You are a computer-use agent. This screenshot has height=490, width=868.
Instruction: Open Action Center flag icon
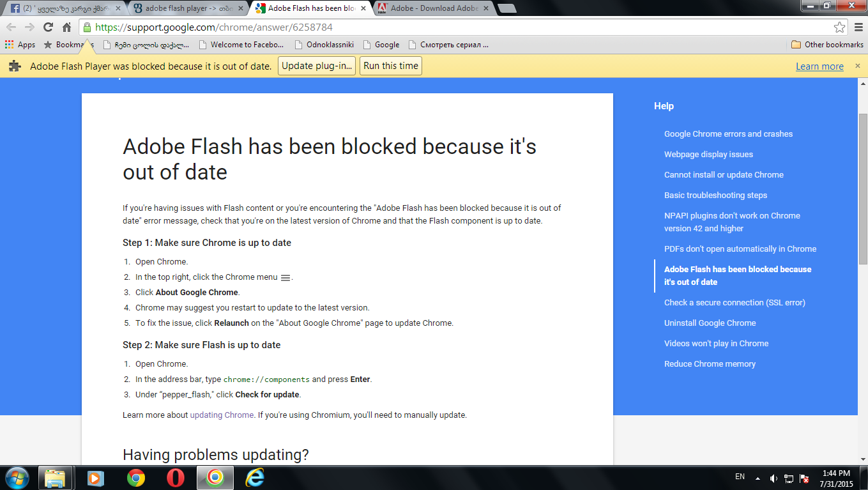(x=805, y=478)
